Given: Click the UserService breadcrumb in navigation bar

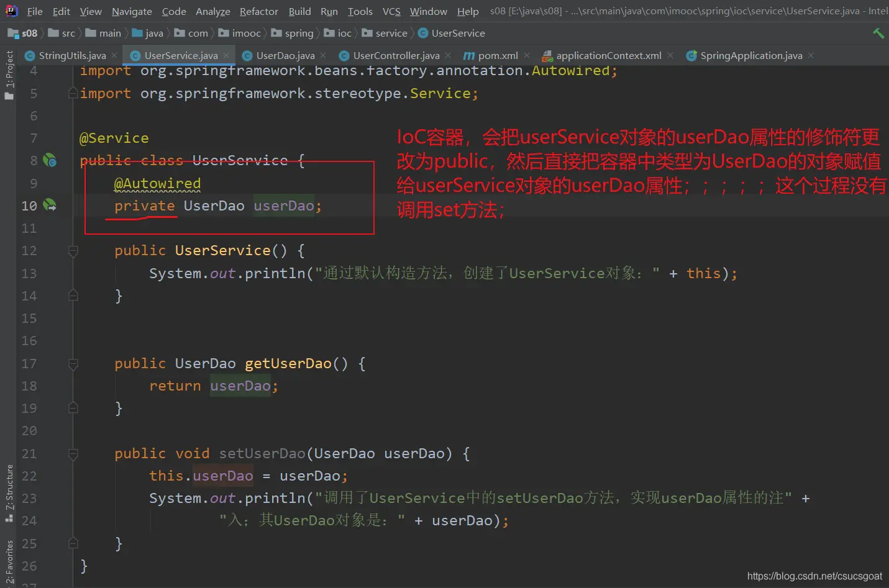Looking at the screenshot, I should pos(458,34).
